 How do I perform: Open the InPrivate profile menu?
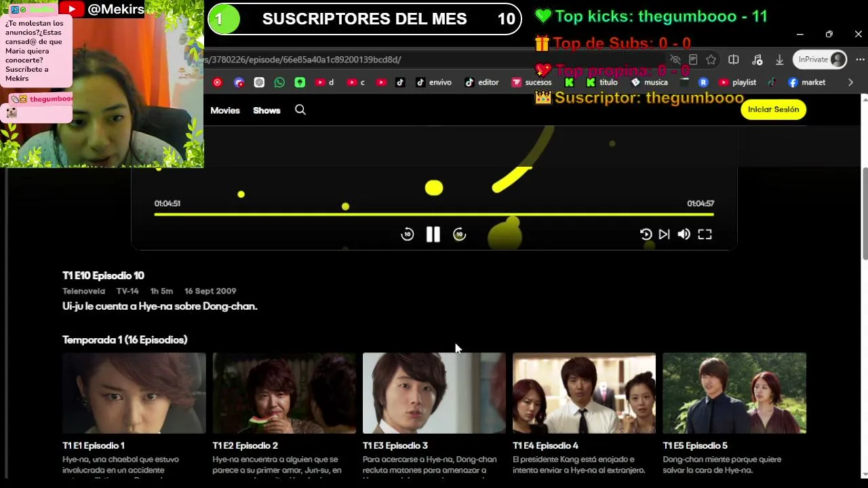[821, 60]
